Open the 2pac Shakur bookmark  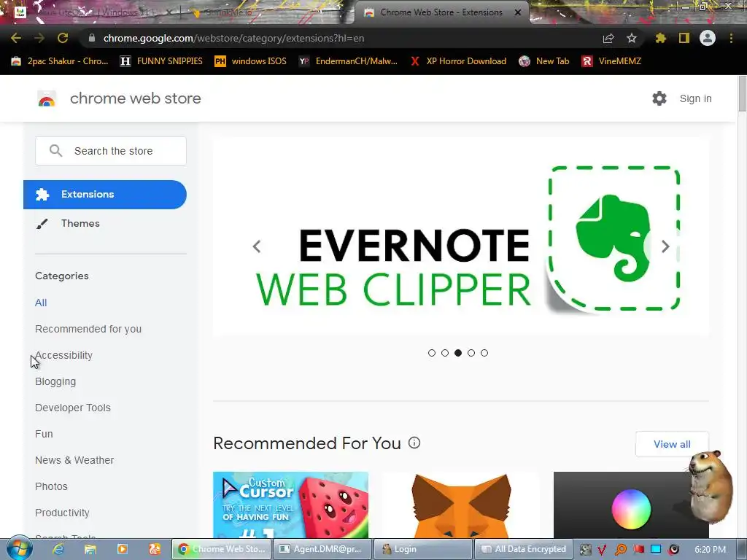pyautogui.click(x=60, y=61)
